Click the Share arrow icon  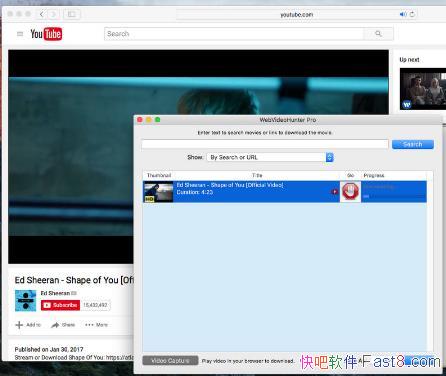[x=55, y=325]
